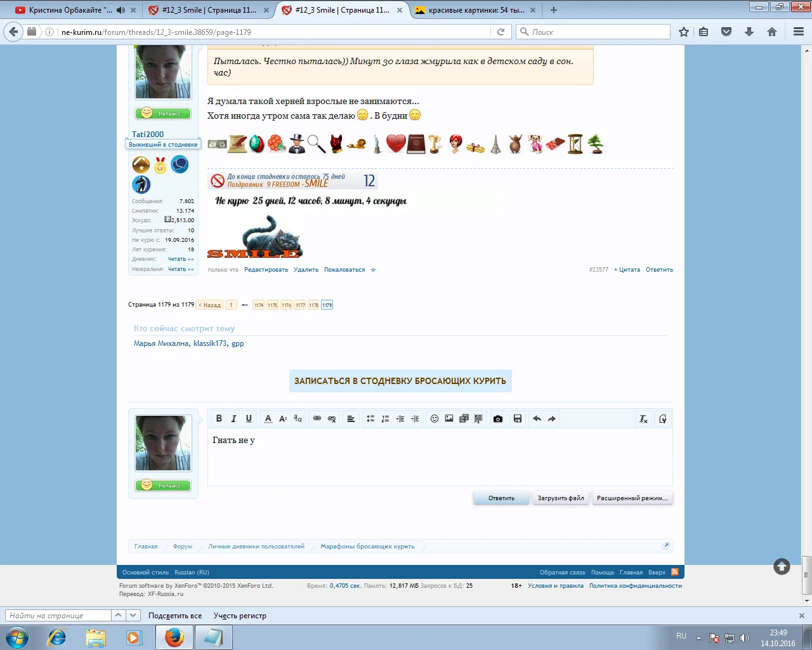The width and height of the screenshot is (812, 650).
Task: Toggle bold formatting in reply editor
Action: coord(219,419)
